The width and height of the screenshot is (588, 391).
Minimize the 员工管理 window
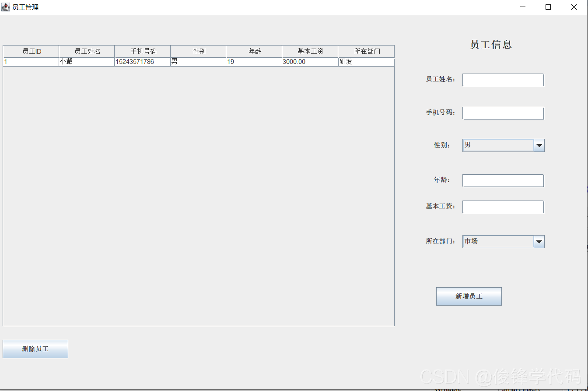tap(522, 7)
